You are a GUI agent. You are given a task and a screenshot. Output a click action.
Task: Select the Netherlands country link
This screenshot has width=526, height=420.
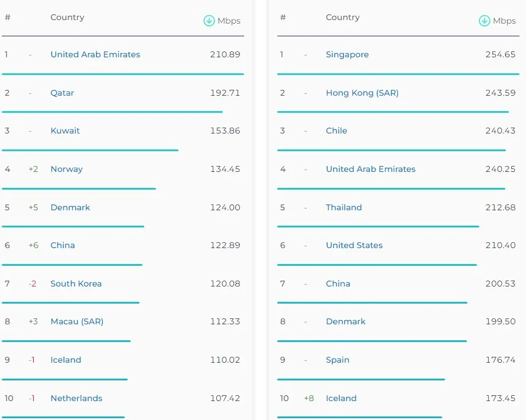(x=76, y=398)
